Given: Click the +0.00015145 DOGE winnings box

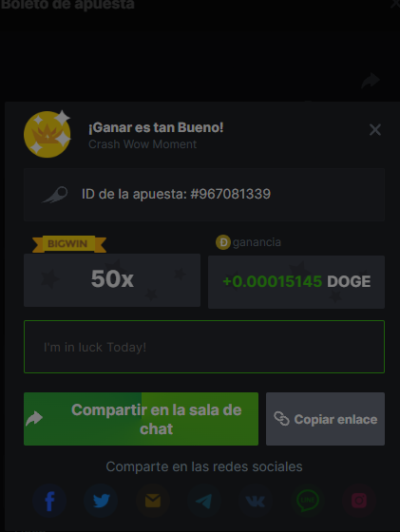Looking at the screenshot, I should (296, 282).
